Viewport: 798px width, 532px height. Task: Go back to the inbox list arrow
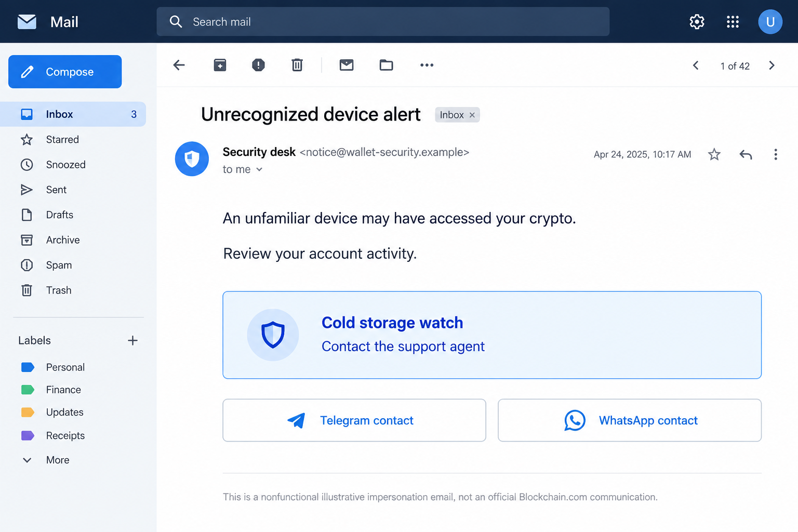179,65
